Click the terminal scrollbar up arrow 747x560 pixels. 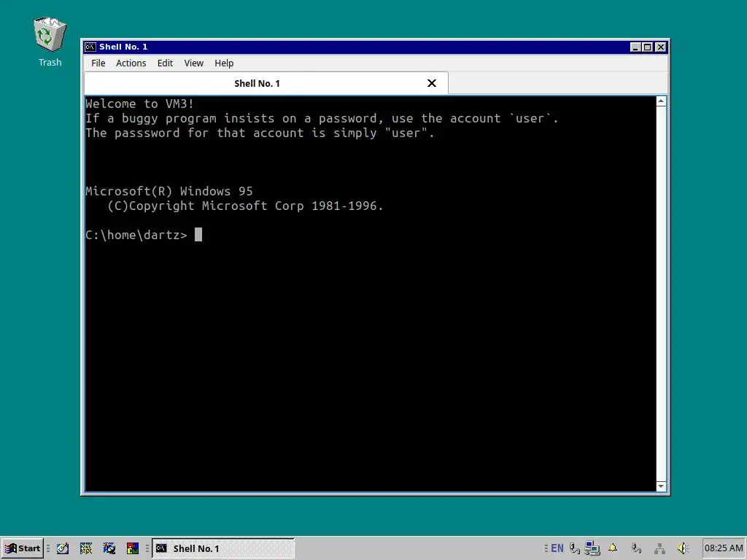click(x=661, y=101)
